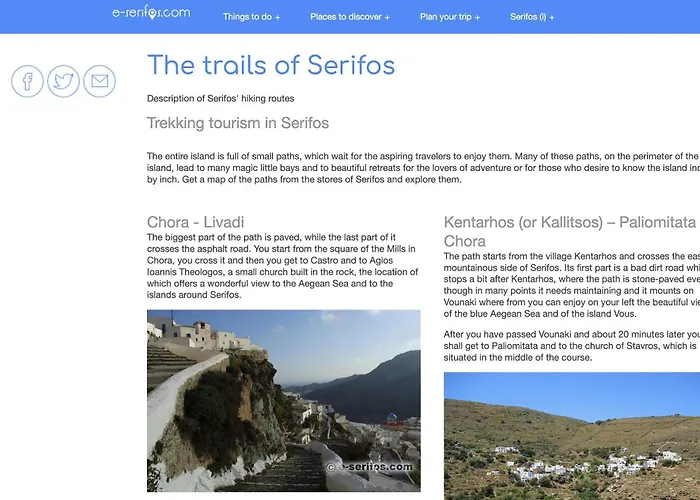Click the e-serifos.com watermark on photo

(374, 467)
